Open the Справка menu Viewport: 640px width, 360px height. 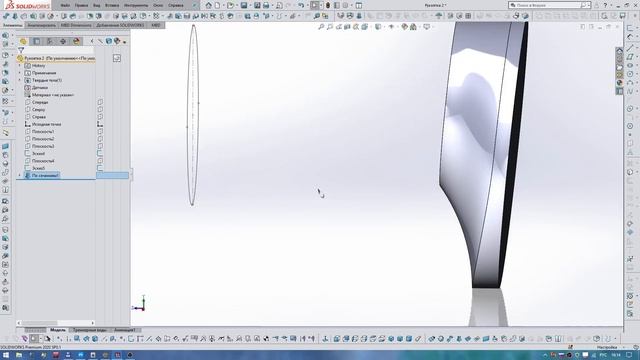[176, 5]
